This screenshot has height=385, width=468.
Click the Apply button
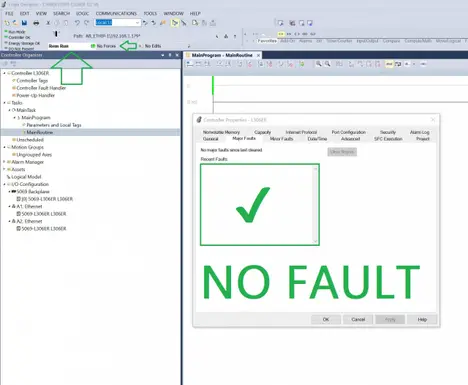point(390,319)
